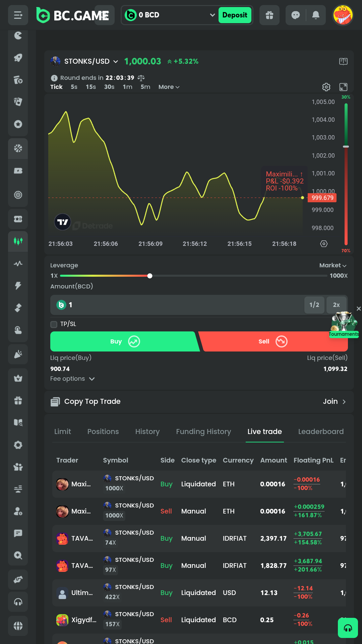
Task: Open the headset support sidebar icon
Action: (18, 602)
